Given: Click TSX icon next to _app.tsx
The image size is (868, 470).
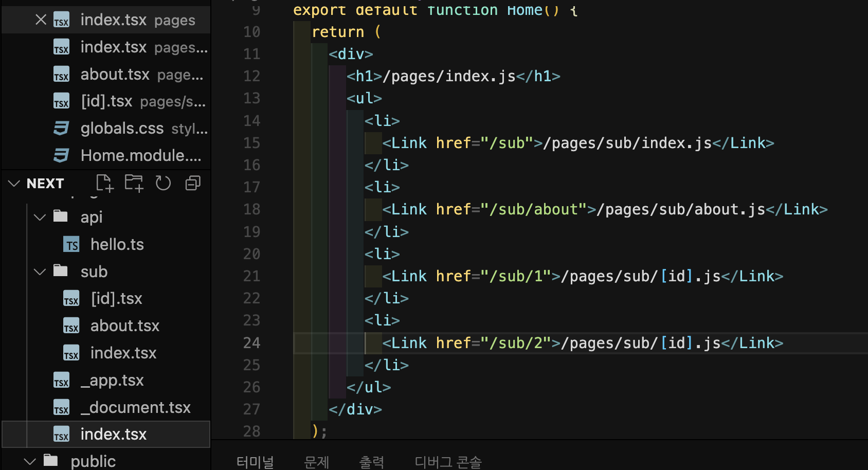Looking at the screenshot, I should (61, 381).
